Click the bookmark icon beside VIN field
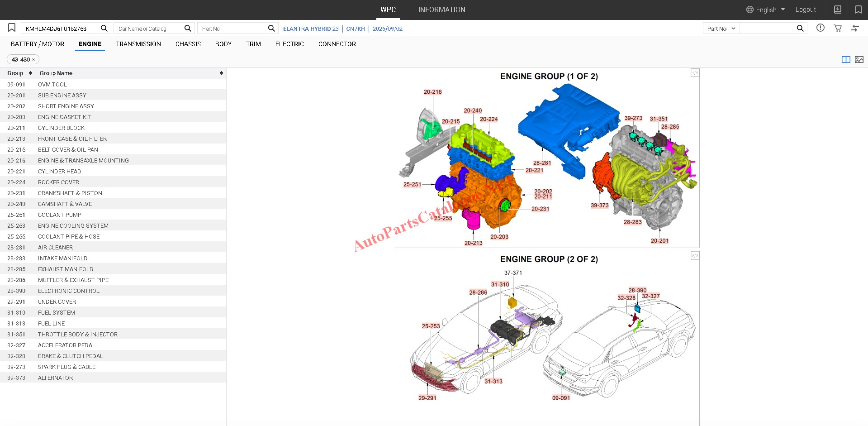Viewport: 868px width, 426px height. pyautogui.click(x=12, y=28)
